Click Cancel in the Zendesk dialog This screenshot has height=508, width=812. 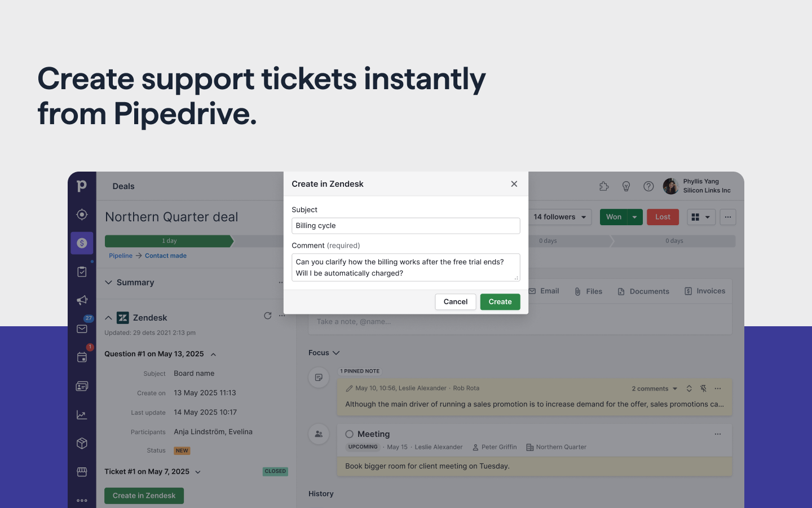point(455,302)
